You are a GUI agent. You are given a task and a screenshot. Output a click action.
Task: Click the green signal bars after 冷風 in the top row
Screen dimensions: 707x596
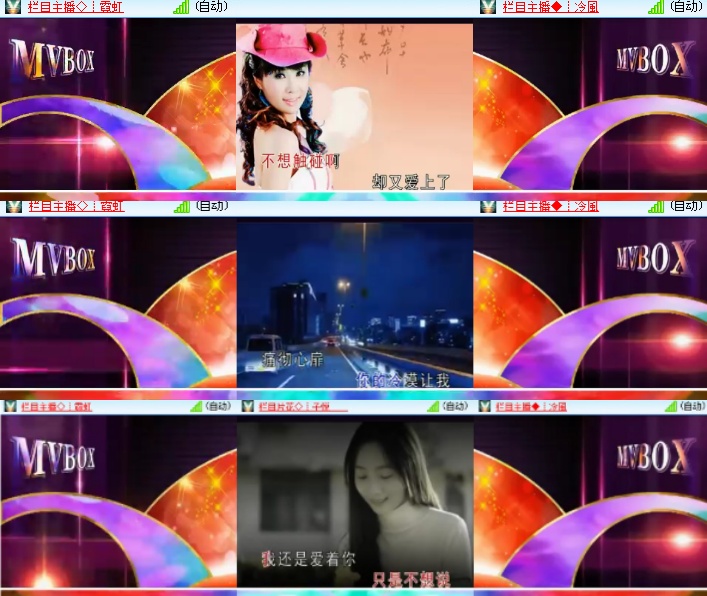pos(656,7)
